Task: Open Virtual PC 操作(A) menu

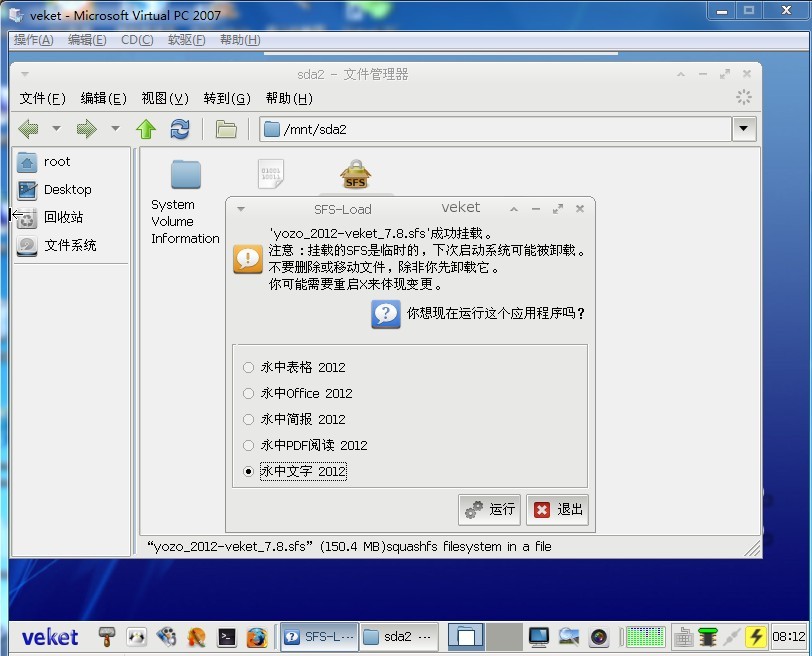Action: click(x=34, y=40)
